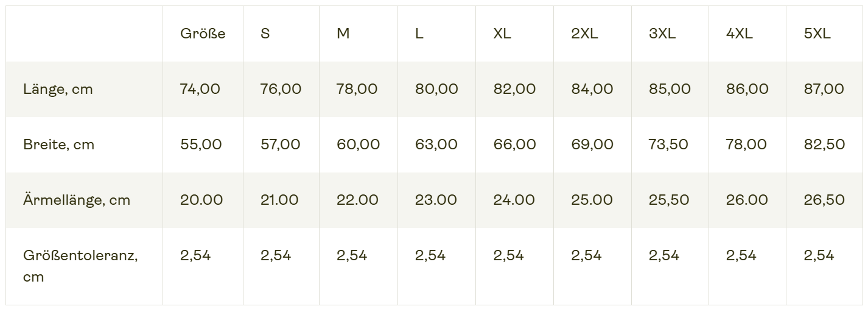
Task: Click the 82,50 width value
Action: coord(825,144)
